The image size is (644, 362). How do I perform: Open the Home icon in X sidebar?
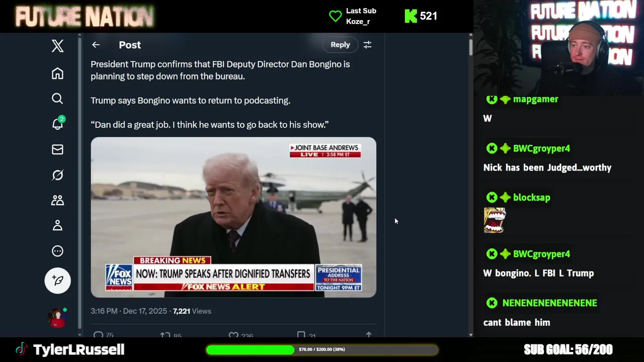[57, 73]
